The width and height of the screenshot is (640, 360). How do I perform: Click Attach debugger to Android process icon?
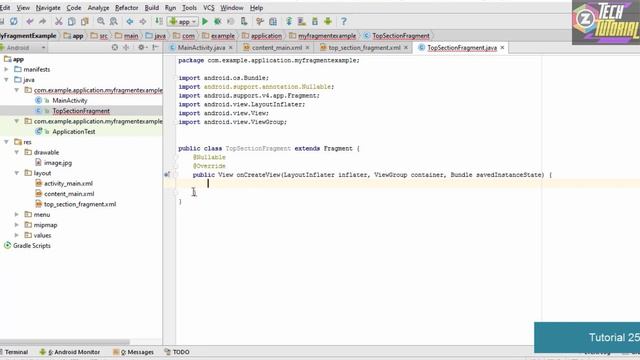pyautogui.click(x=244, y=21)
